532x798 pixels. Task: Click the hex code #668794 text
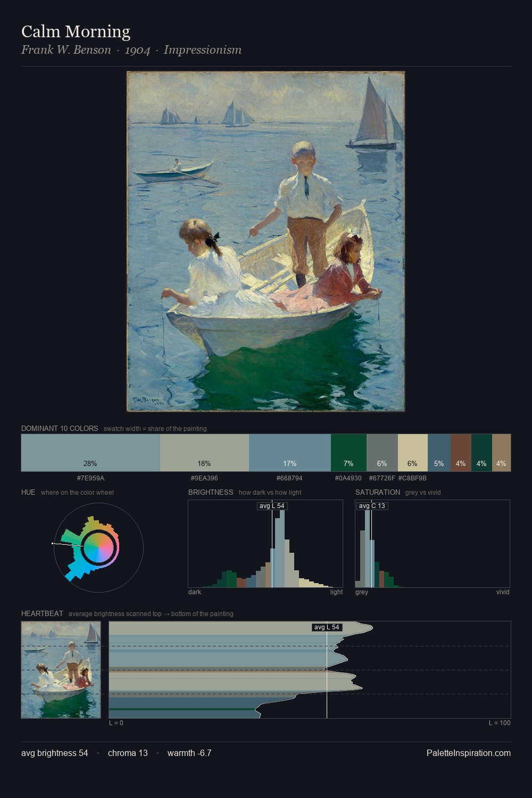click(289, 478)
